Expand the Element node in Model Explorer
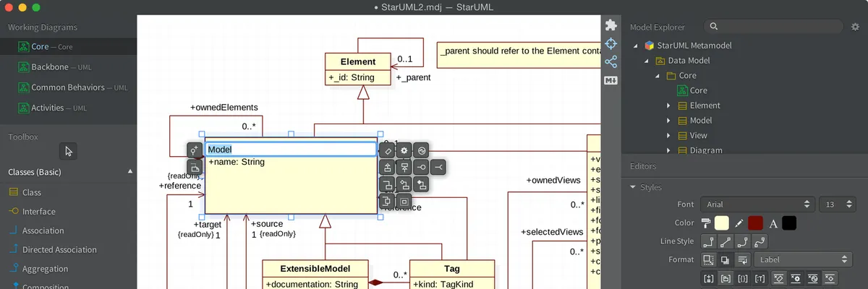Image resolution: width=868 pixels, height=289 pixels. pyautogui.click(x=669, y=105)
